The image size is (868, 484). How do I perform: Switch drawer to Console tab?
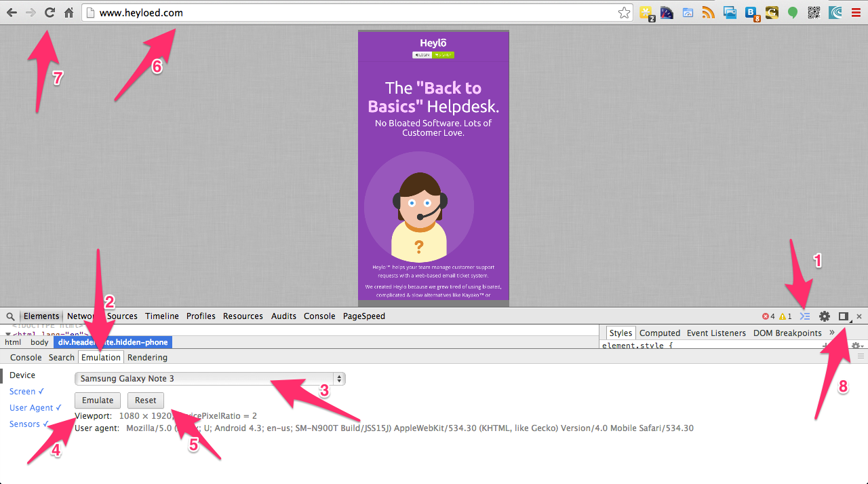26,358
